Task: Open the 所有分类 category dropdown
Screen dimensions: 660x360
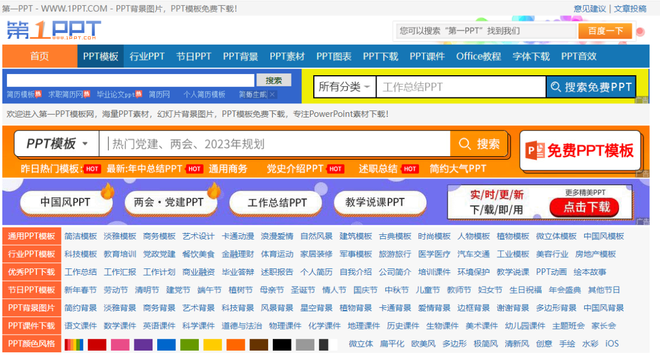Action: click(x=344, y=87)
